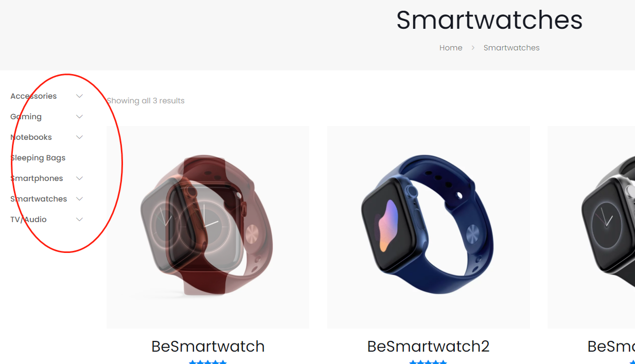Viewport: 635px width, 364px height.
Task: Open the red BeSmartwatch product image
Action: point(208,227)
